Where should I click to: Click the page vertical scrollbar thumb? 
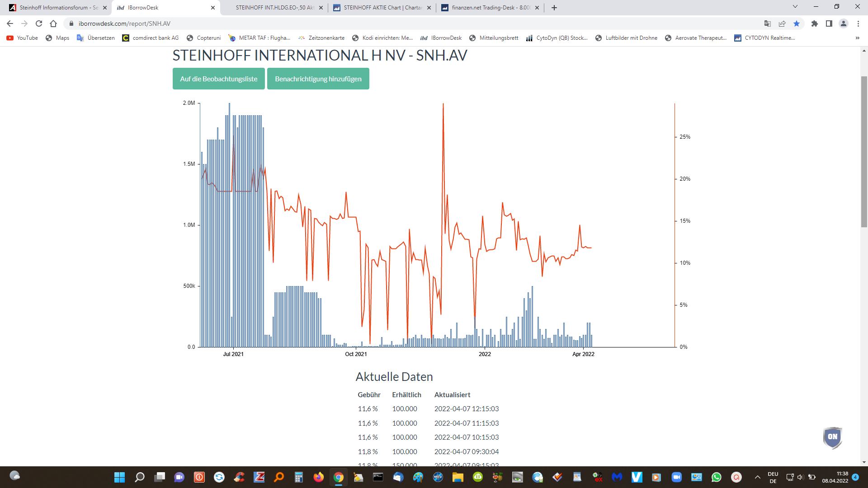864,151
